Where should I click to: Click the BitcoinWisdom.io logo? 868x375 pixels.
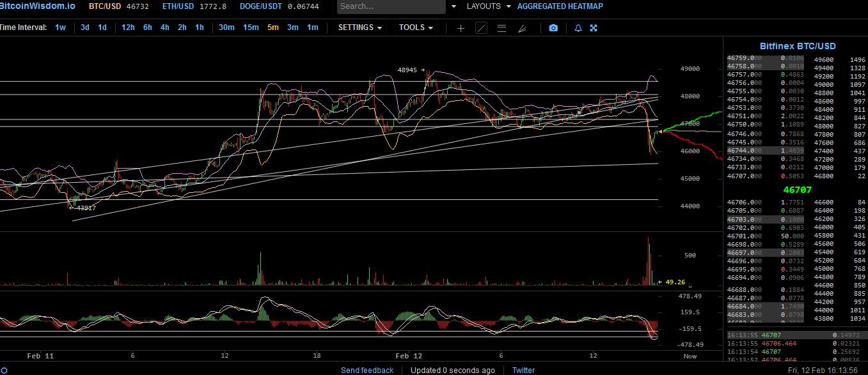click(x=37, y=6)
